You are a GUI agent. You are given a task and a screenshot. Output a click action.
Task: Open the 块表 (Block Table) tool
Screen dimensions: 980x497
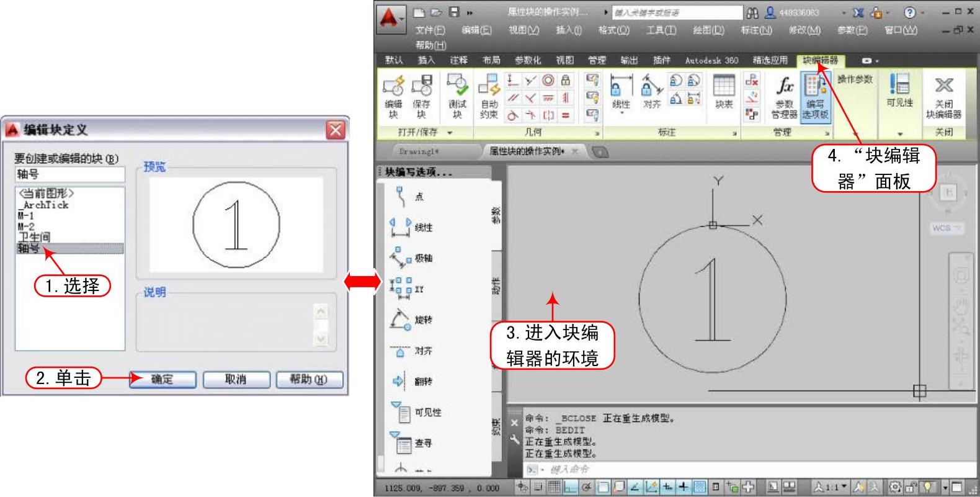pyautogui.click(x=724, y=92)
